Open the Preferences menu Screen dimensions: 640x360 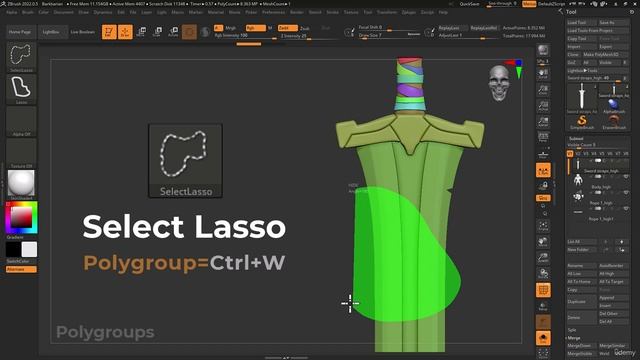(x=273, y=13)
